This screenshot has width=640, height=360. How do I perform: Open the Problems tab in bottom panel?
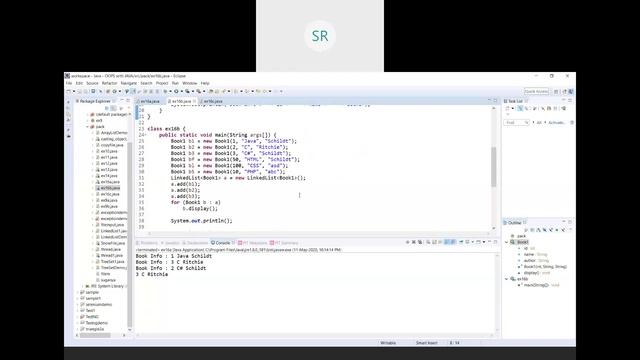pos(147,243)
